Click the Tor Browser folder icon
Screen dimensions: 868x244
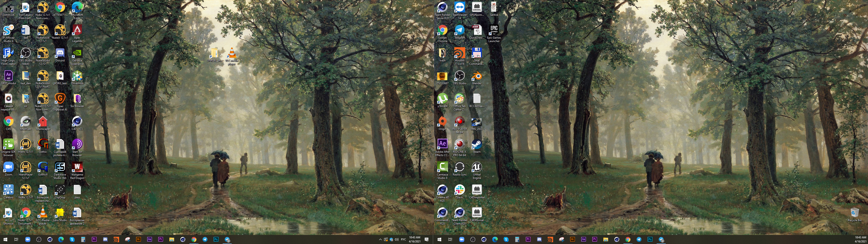click(x=77, y=101)
